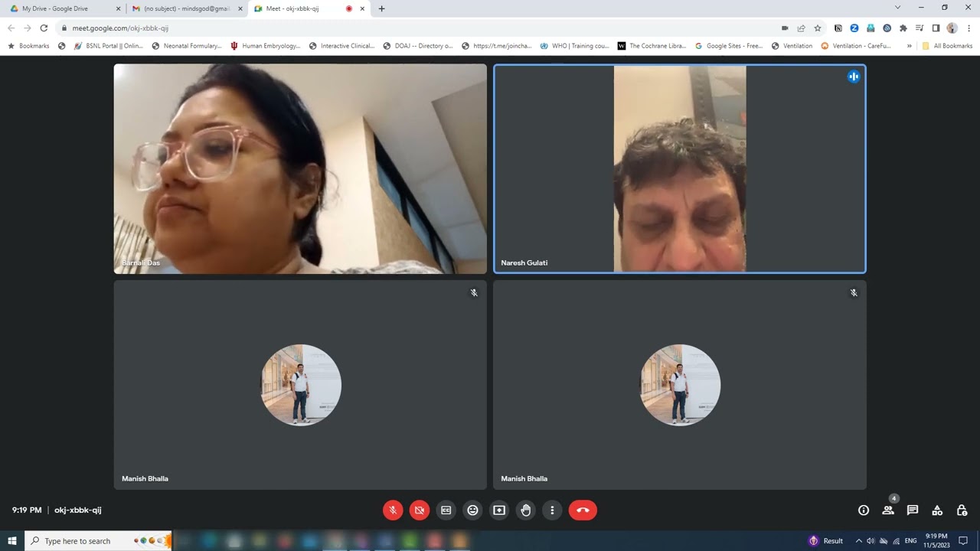
Task: Open Human Embryology bookmark
Action: click(x=266, y=46)
